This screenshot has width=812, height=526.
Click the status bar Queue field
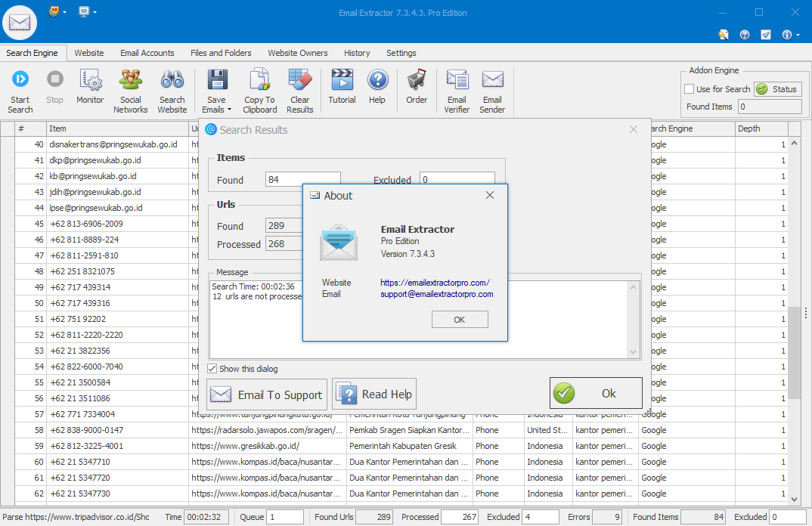pos(285,517)
